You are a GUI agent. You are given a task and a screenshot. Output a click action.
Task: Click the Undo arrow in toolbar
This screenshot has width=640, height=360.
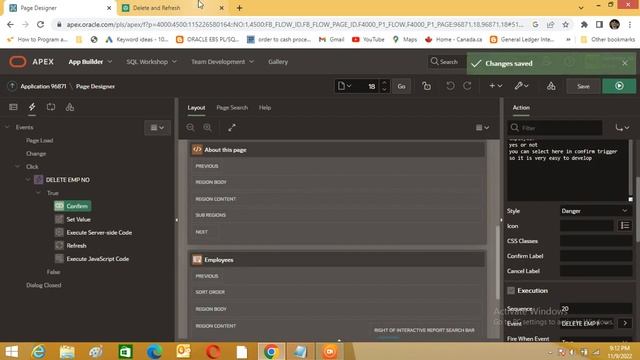click(450, 86)
